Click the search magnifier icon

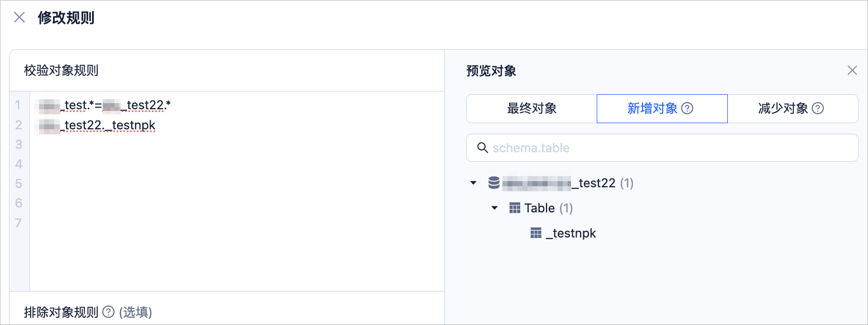483,148
